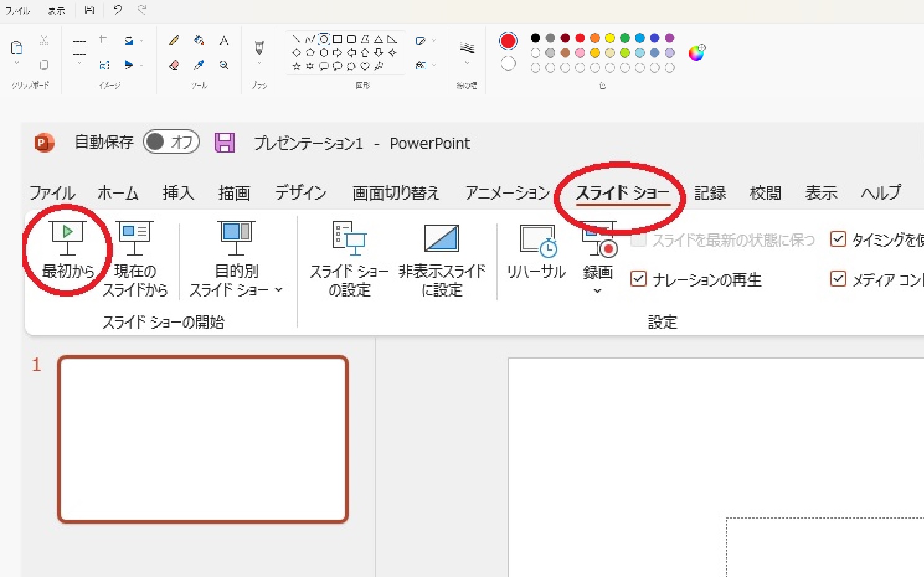Click the スライドを最新の状態に保つ checkbox
The height and width of the screenshot is (577, 924).
click(x=638, y=239)
